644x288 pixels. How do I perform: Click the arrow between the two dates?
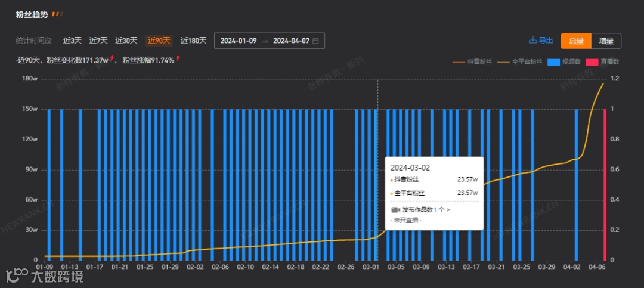pyautogui.click(x=265, y=41)
